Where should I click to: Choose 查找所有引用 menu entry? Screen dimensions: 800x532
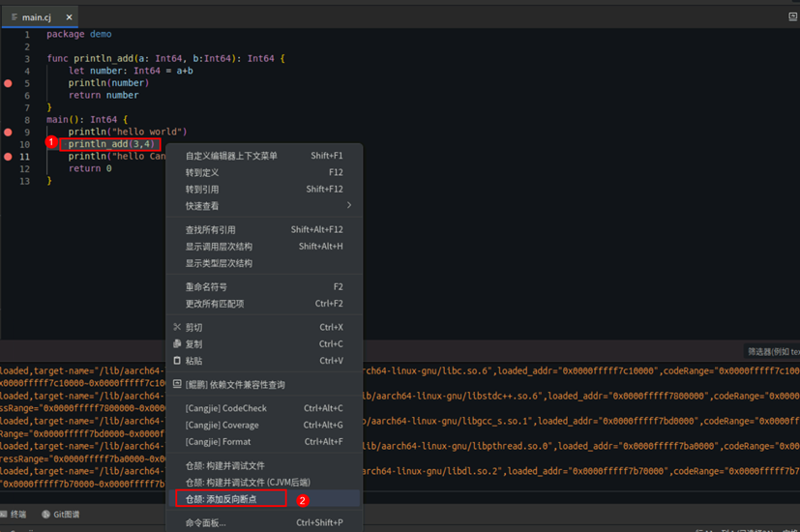click(264, 229)
